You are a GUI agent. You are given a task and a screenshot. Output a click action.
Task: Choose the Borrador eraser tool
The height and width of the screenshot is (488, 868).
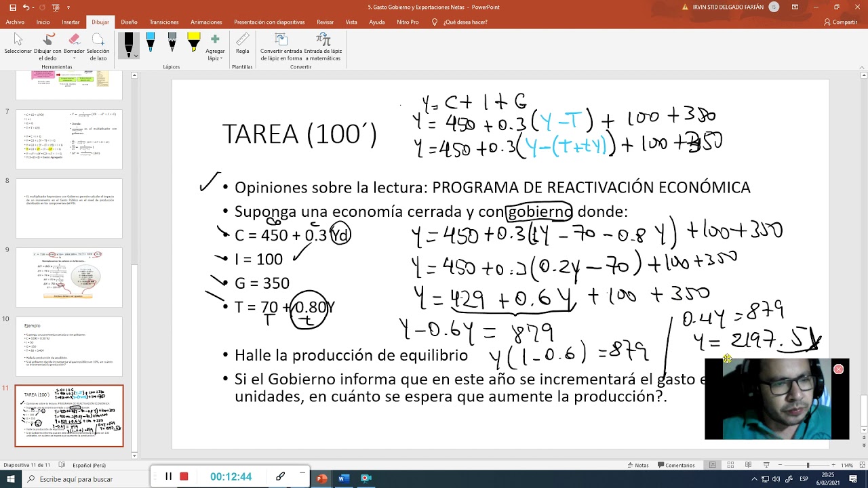point(74,45)
